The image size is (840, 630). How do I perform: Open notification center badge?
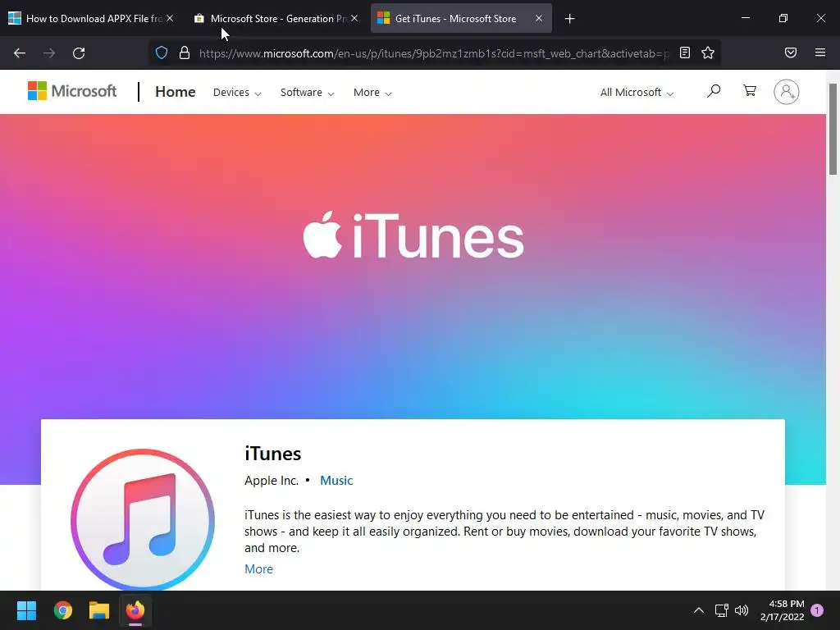point(817,610)
